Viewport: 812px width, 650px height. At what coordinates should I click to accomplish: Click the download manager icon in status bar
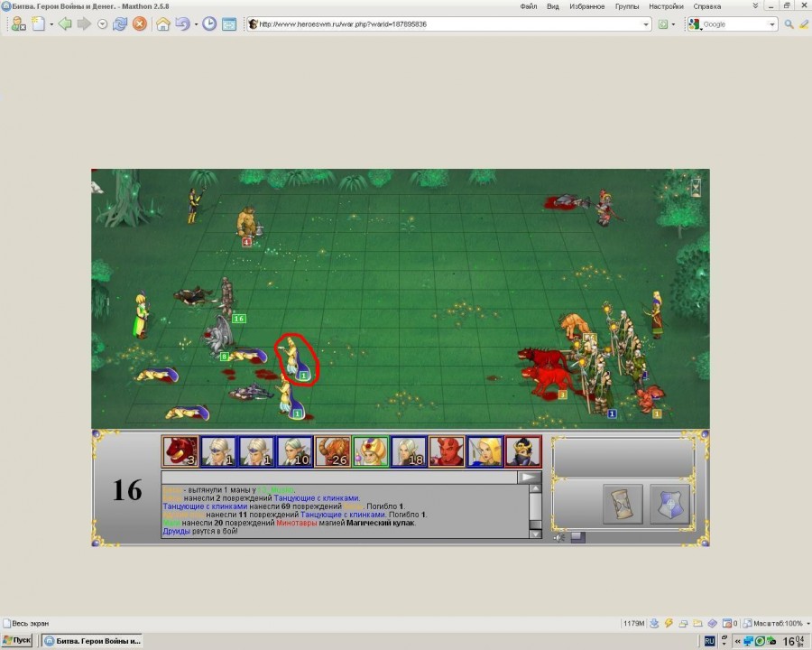point(654,623)
